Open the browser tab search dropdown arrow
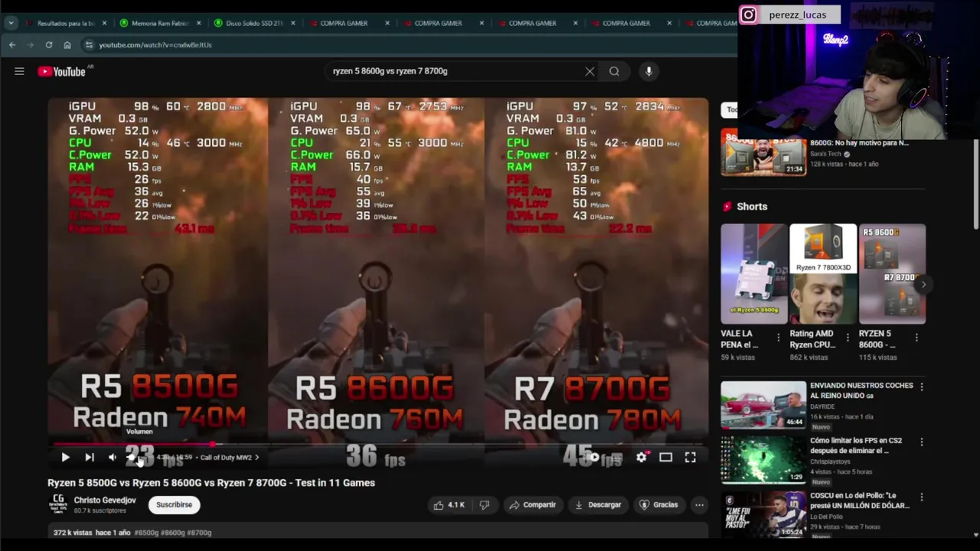The width and height of the screenshot is (980, 551). coord(11,23)
